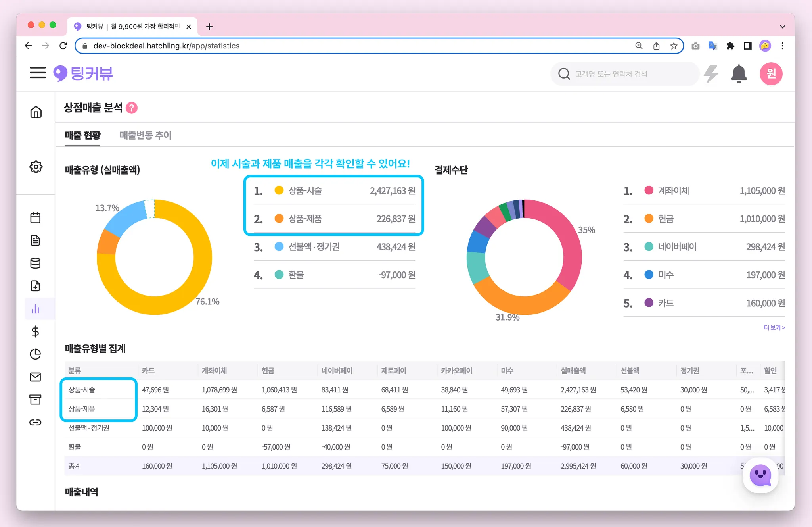Open the mail envelope sidebar icon
This screenshot has height=527, width=812.
pyautogui.click(x=35, y=377)
